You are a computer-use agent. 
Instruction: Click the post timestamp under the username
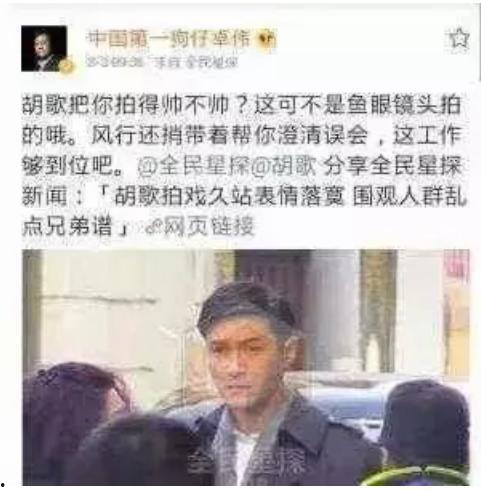tap(115, 62)
